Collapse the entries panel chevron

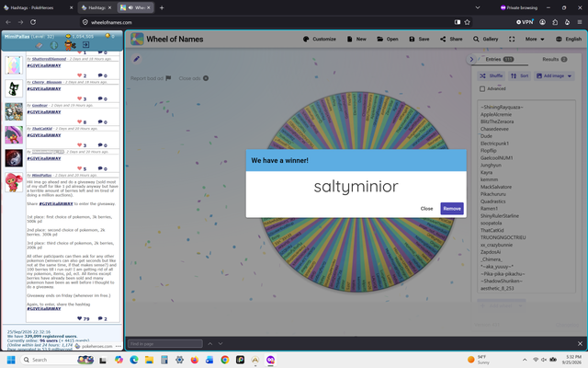(x=471, y=59)
